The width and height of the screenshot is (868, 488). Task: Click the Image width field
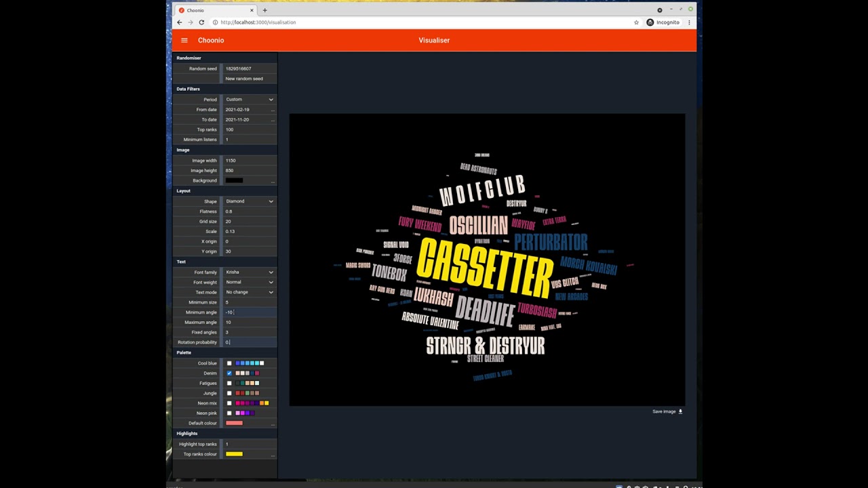point(250,161)
